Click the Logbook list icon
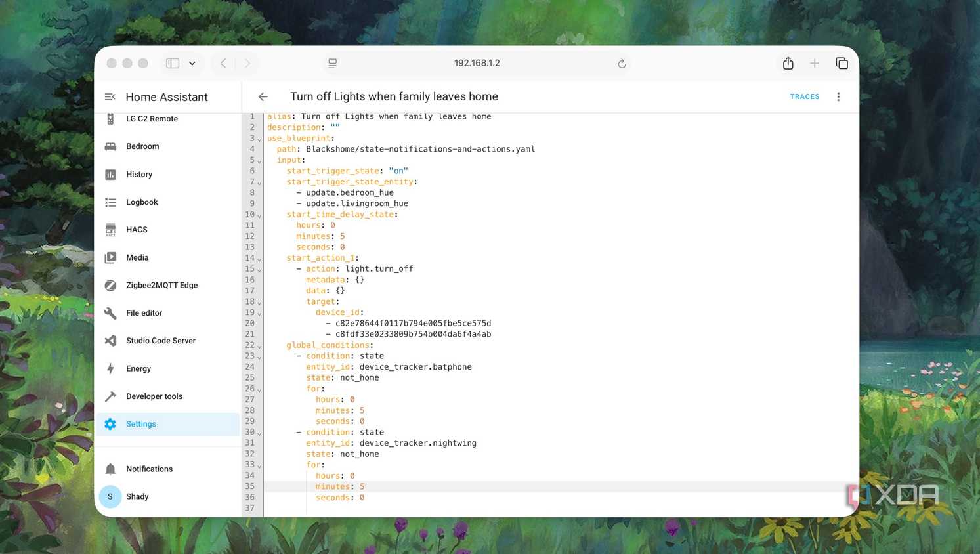Image resolution: width=980 pixels, height=554 pixels. click(110, 202)
